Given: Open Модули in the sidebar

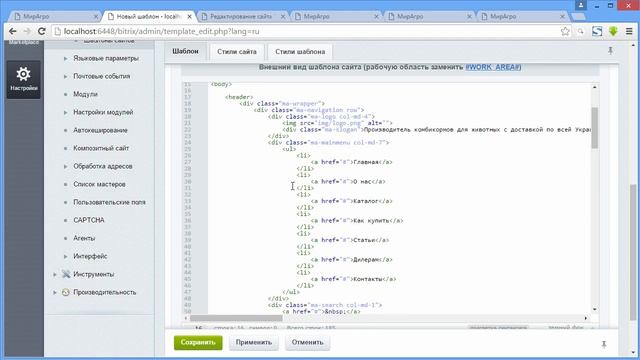Looking at the screenshot, I should 85,94.
